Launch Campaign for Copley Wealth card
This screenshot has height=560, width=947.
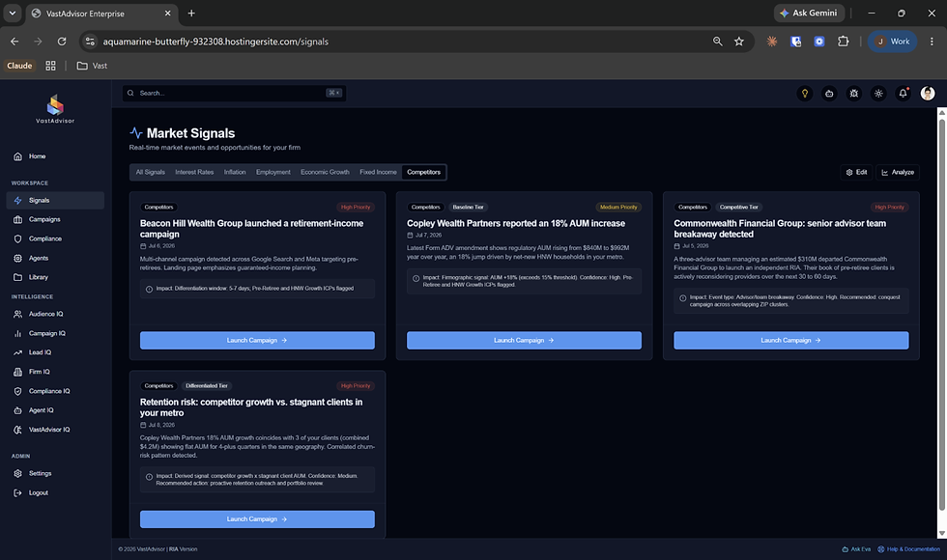point(524,340)
